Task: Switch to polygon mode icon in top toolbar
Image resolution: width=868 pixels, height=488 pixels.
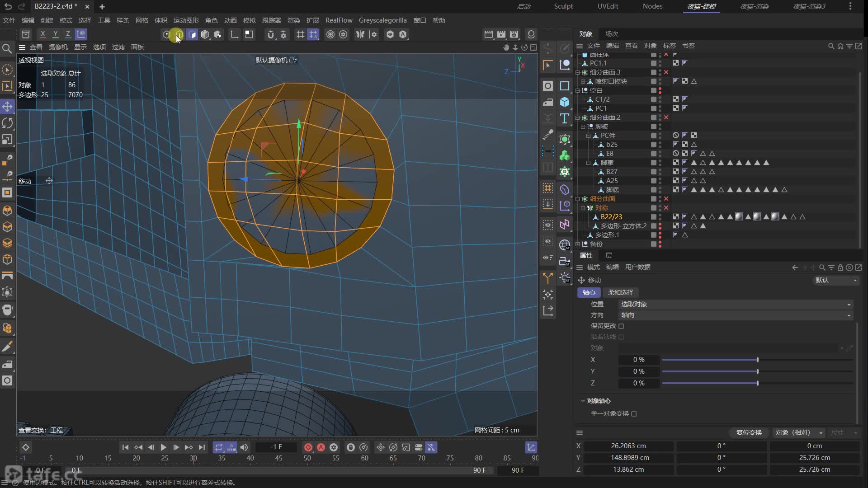Action: pyautogui.click(x=192, y=34)
